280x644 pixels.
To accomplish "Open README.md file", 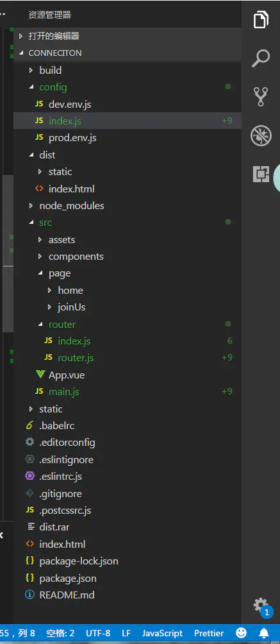I will [x=128, y=595].
